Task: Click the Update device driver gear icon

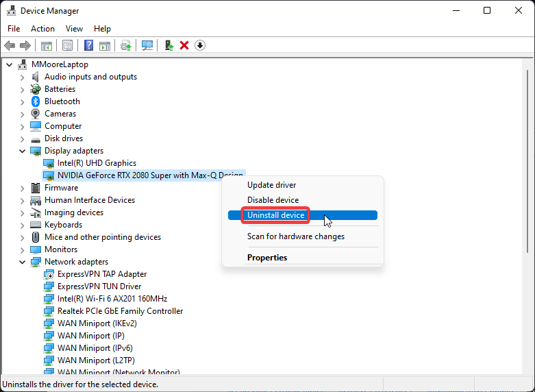Action: (x=126, y=45)
